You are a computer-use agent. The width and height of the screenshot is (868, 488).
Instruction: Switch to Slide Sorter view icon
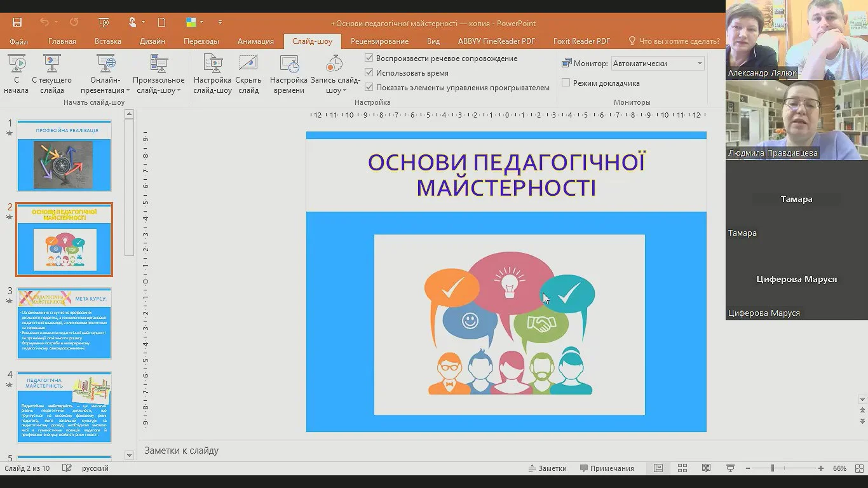pos(682,468)
